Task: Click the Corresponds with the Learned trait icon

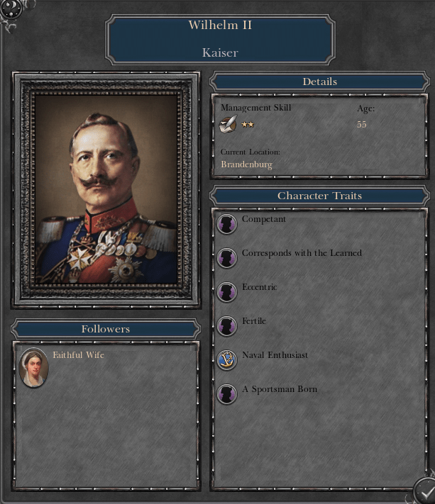Action: point(226,258)
